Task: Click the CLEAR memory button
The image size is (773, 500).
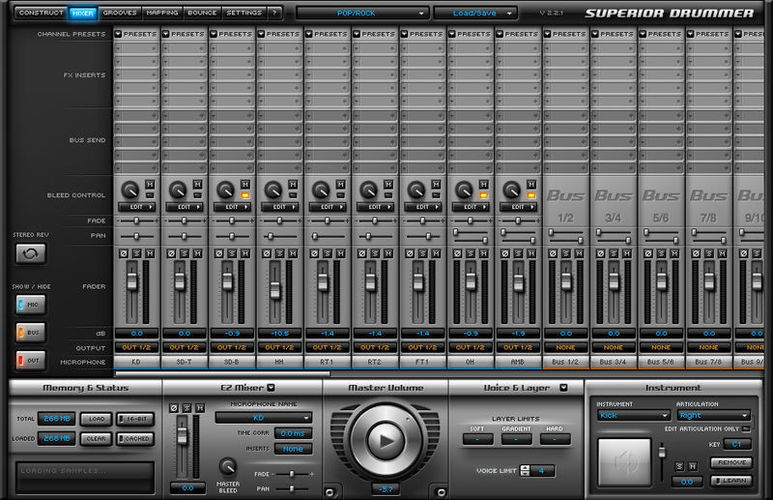Action: pyautogui.click(x=97, y=438)
